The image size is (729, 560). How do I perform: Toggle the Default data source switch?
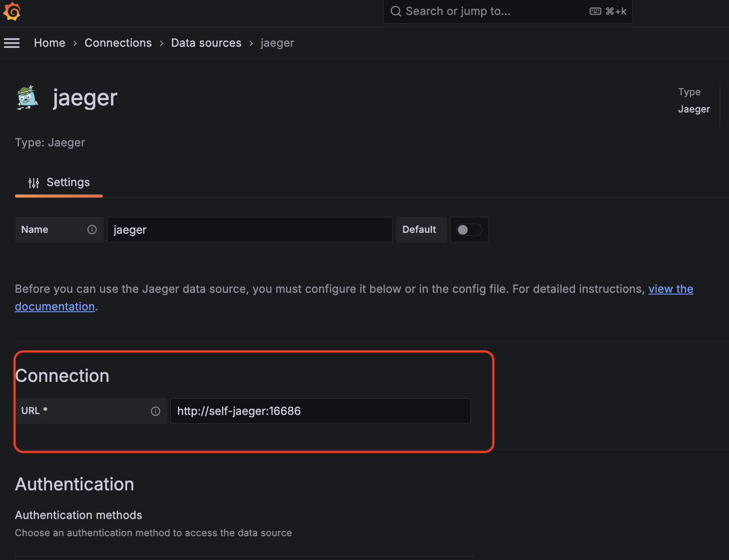(x=469, y=230)
